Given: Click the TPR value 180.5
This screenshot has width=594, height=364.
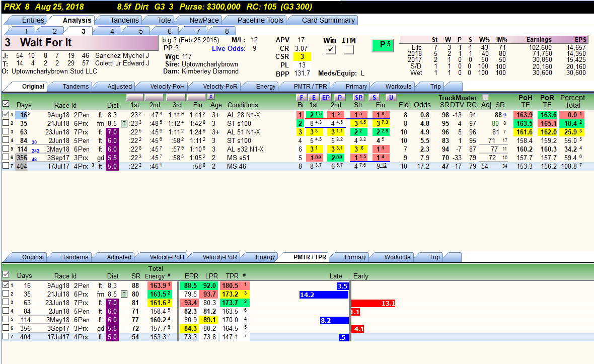Looking at the screenshot, I should (230, 285).
